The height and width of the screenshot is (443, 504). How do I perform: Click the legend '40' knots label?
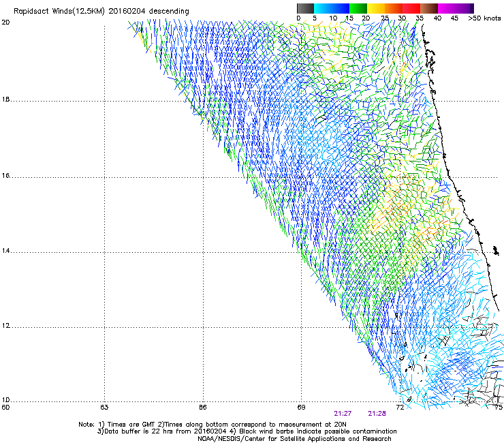pyautogui.click(x=437, y=18)
